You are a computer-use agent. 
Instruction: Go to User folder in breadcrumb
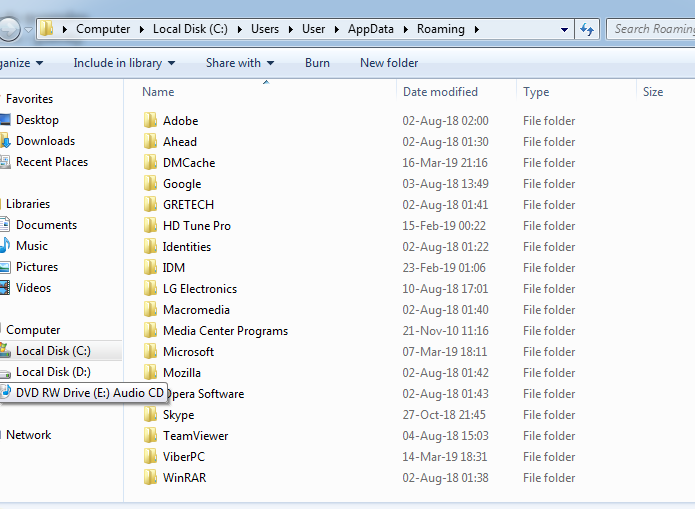click(313, 29)
